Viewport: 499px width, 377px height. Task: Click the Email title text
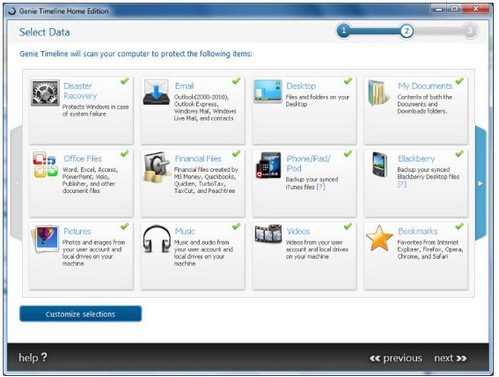(184, 86)
